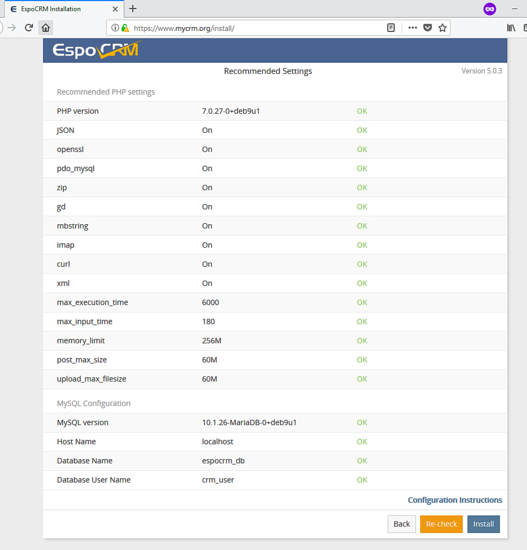Click the 'MySQL Configuration' section heading
Image resolution: width=527 pixels, height=550 pixels.
point(94,403)
